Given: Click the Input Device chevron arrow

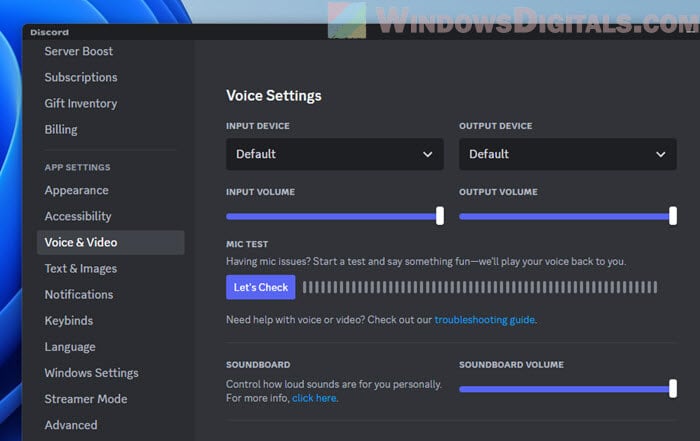Looking at the screenshot, I should (x=428, y=154).
